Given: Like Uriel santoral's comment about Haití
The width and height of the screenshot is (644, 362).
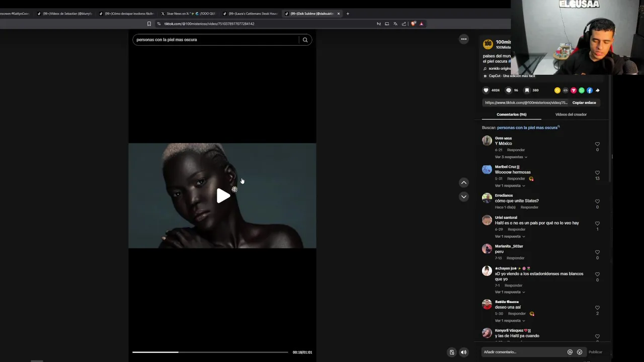Looking at the screenshot, I should click(597, 223).
